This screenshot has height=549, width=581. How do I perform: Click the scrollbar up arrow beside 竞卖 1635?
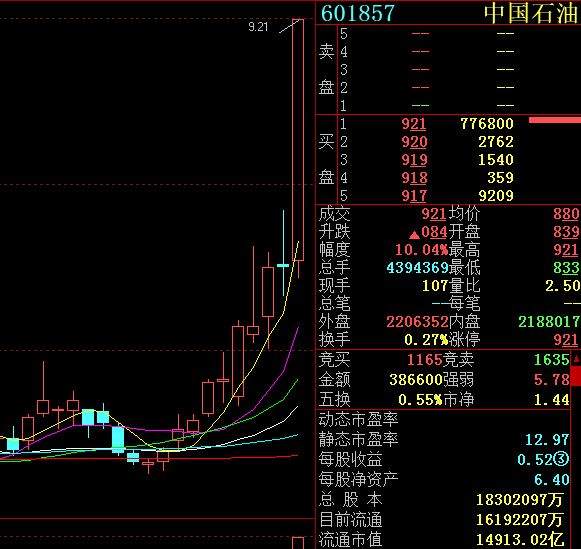click(x=576, y=359)
